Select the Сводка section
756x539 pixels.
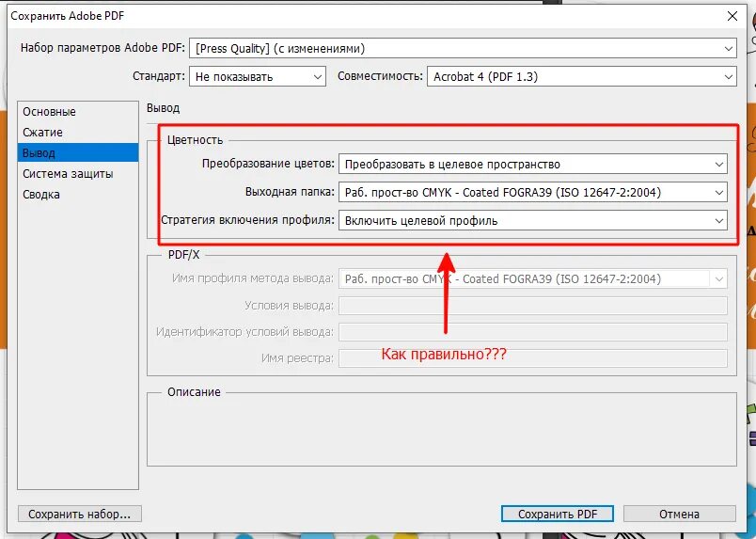coord(78,195)
